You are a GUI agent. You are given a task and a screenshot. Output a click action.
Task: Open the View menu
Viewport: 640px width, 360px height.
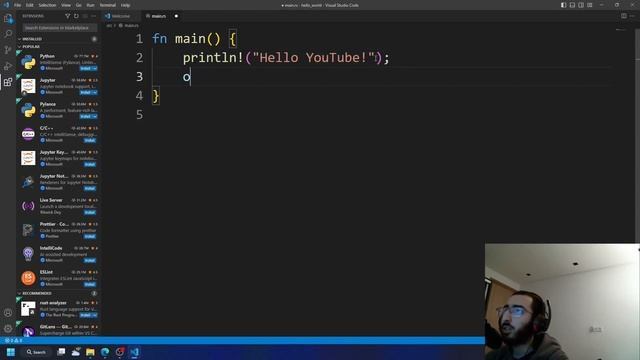tap(66, 5)
